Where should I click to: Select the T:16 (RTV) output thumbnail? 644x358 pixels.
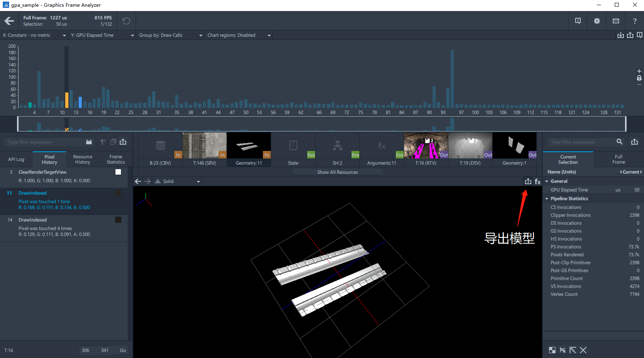pos(426,149)
